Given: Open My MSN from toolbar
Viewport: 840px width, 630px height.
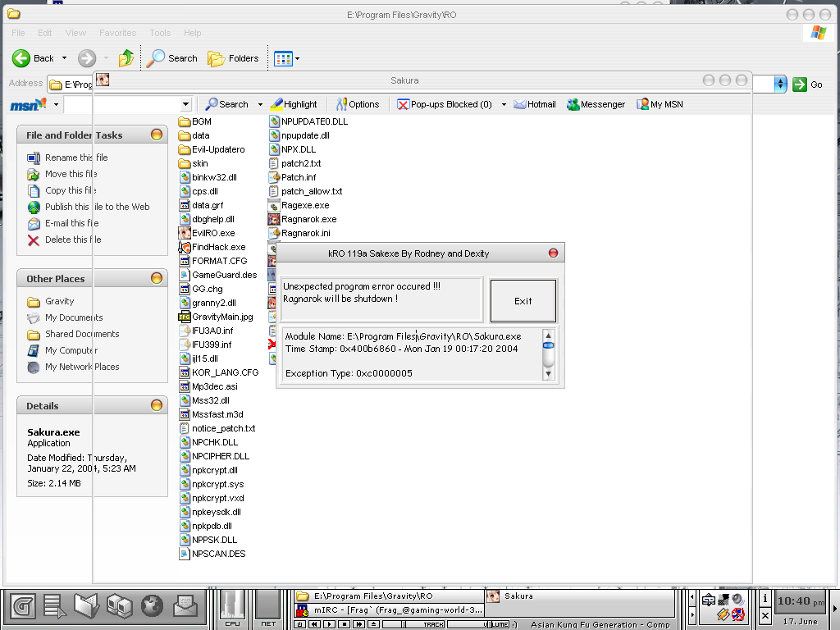Looking at the screenshot, I should (x=660, y=104).
